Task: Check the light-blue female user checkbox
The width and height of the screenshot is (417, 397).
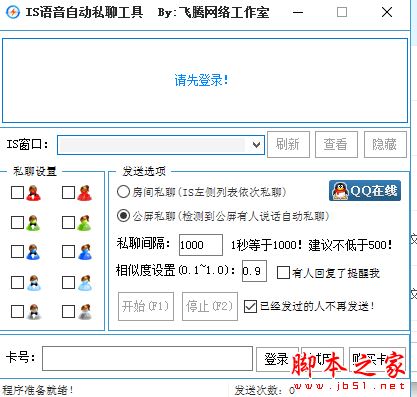Action: pyautogui.click(x=68, y=283)
